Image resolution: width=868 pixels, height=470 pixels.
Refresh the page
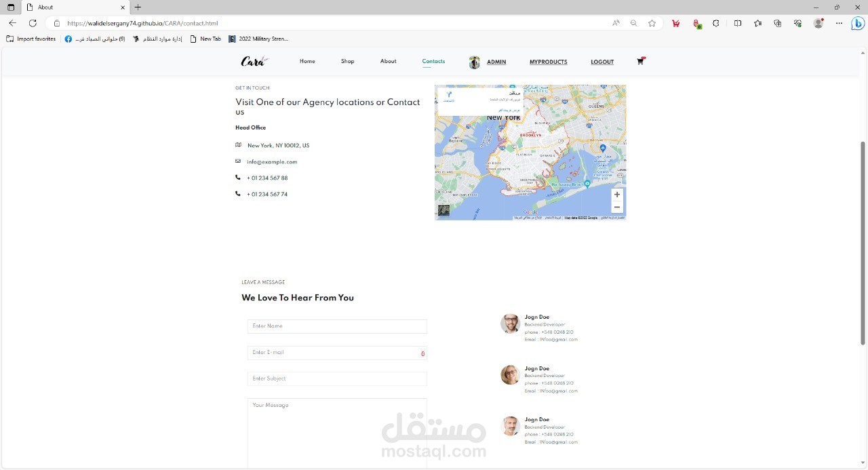tap(33, 23)
